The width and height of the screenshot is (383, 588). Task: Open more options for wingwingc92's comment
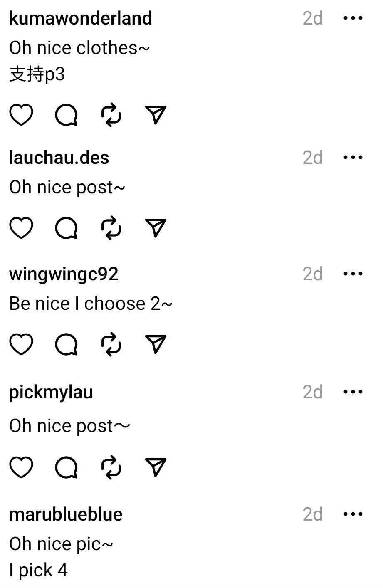click(353, 274)
